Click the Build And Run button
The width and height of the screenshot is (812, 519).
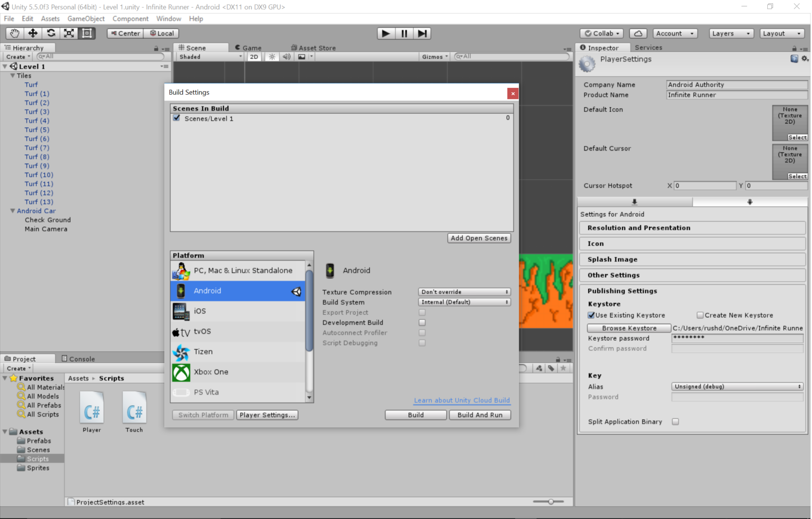point(480,415)
